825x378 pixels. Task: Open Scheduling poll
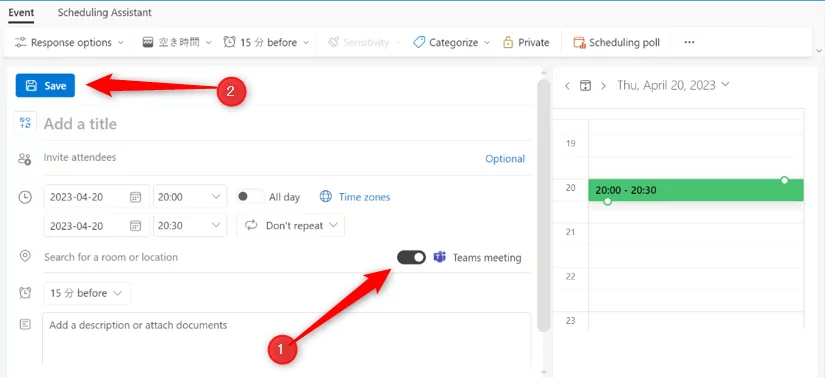click(617, 43)
